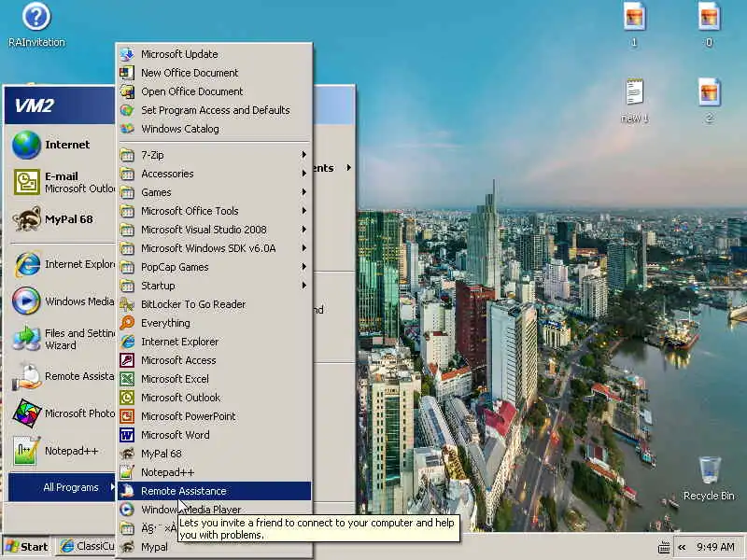Click the 7-Zip folder entry
The height and width of the screenshot is (560, 747).
click(215, 155)
